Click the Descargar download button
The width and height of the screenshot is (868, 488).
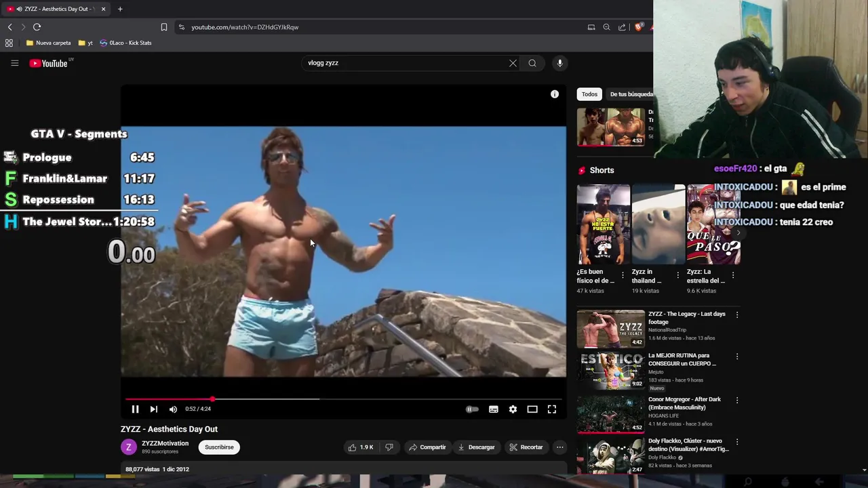(477, 447)
